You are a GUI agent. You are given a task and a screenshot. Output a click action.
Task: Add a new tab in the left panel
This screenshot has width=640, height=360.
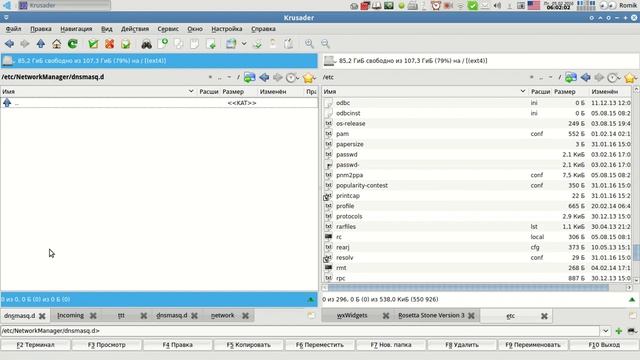tap(311, 316)
